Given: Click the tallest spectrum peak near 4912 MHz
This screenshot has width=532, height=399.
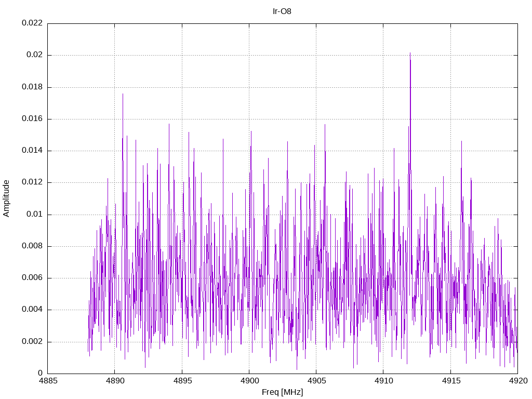Looking at the screenshot, I should coord(410,54).
